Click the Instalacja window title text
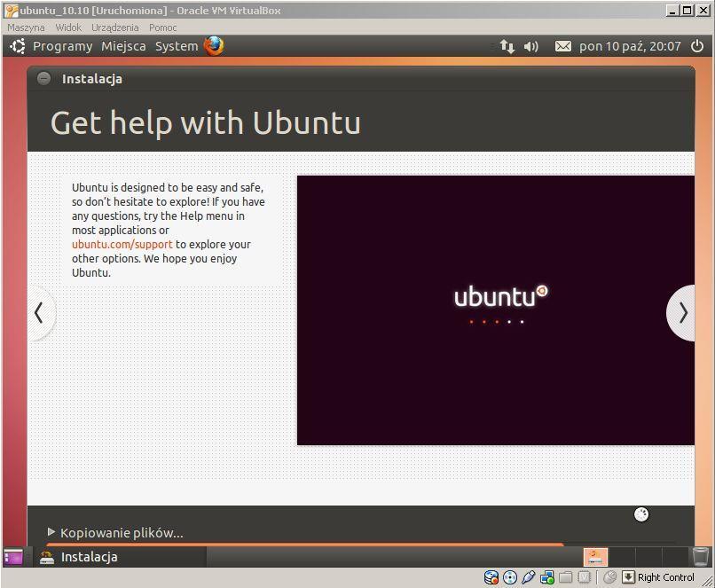This screenshot has height=588, width=715. point(92,79)
